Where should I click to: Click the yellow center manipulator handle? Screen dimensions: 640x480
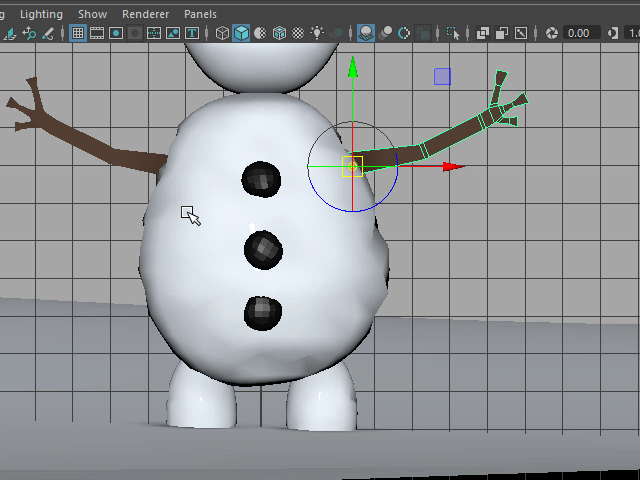pos(352,166)
